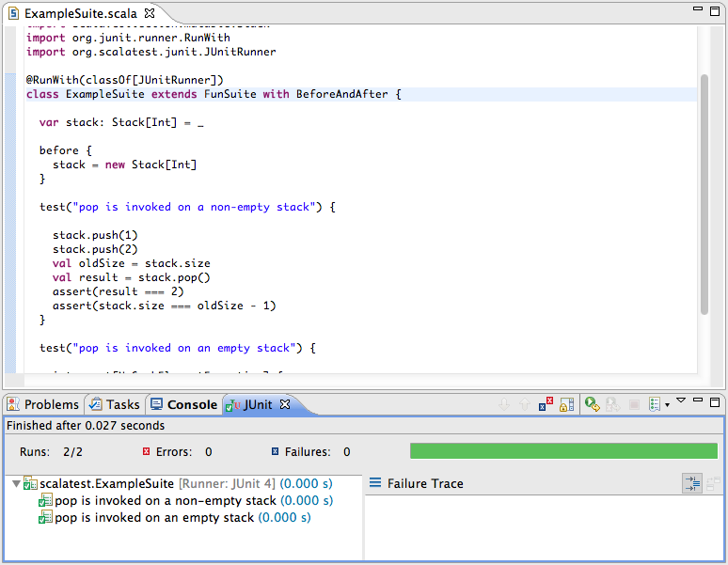Click the scalatest.ExampleSuite suite icon
Viewport: 728px width, 565px height.
coord(31,483)
